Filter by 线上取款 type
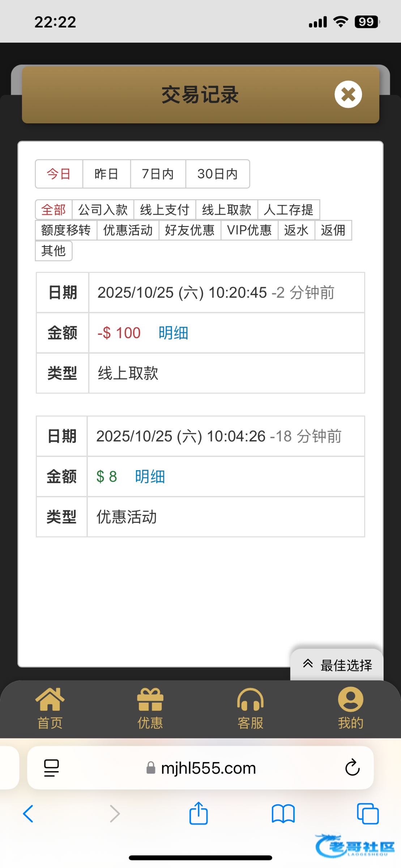Viewport: 401px width, 868px height. (226, 210)
